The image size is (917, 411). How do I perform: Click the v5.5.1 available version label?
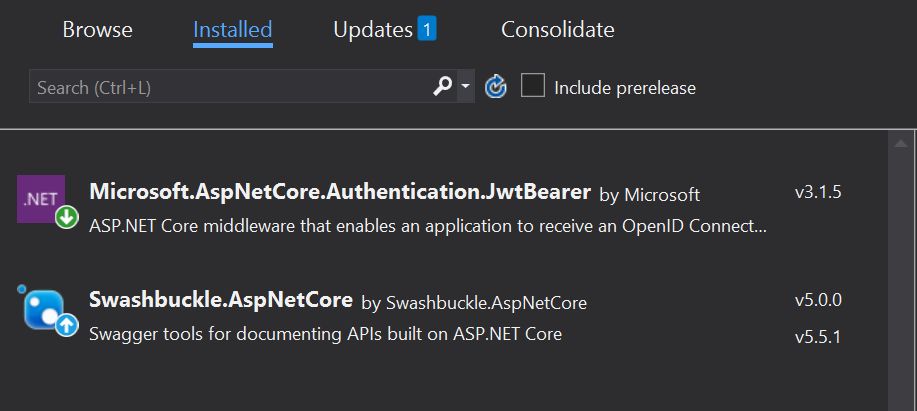pyautogui.click(x=818, y=337)
